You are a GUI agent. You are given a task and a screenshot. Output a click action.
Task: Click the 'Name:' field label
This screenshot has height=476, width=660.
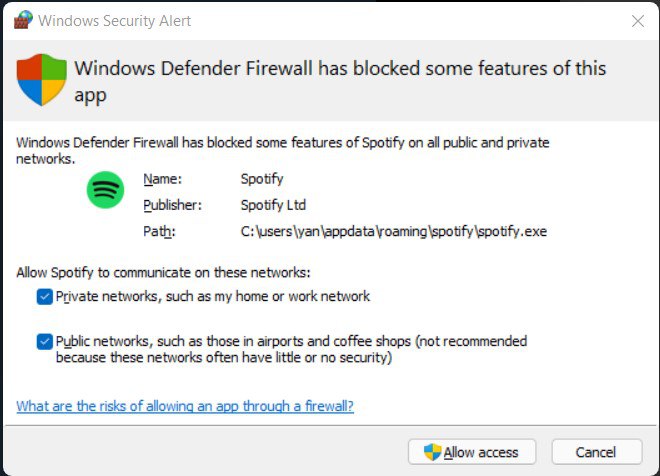point(162,179)
